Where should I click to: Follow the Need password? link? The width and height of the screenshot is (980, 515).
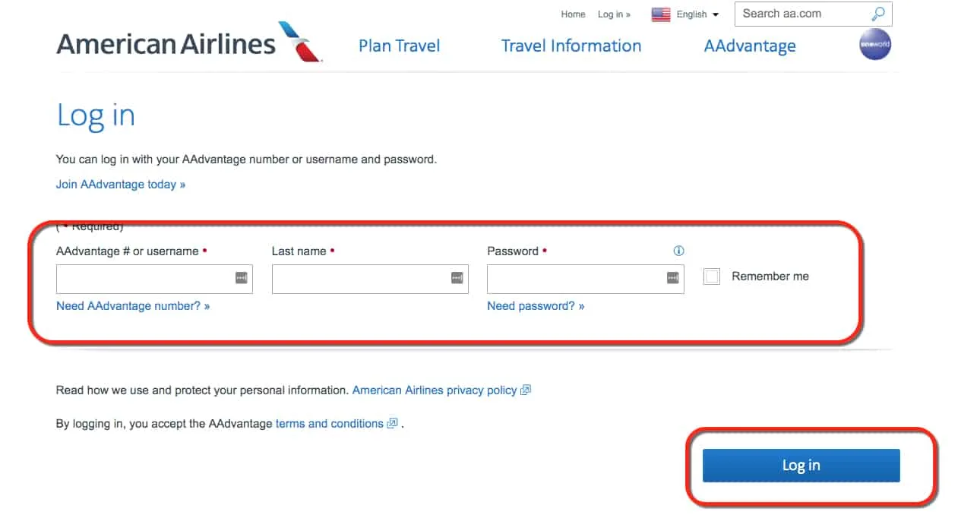point(536,306)
